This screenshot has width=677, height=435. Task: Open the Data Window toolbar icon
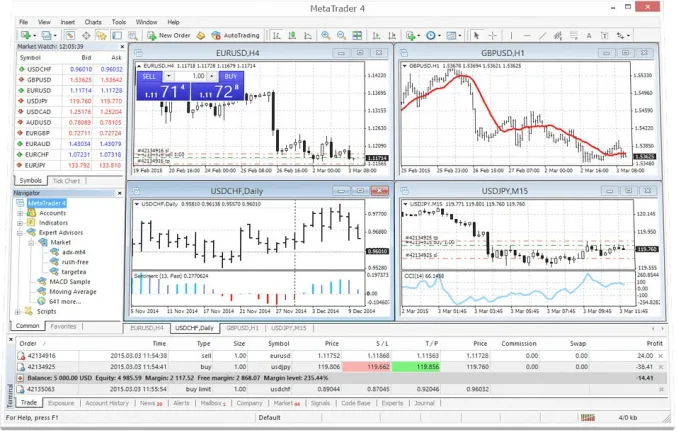[86, 35]
